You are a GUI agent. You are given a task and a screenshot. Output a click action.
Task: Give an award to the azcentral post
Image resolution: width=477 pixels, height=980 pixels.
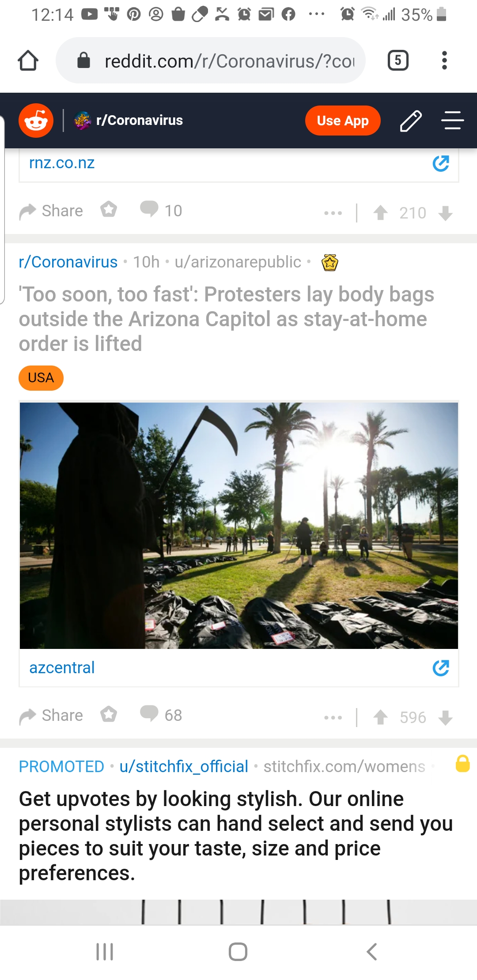pyautogui.click(x=109, y=714)
